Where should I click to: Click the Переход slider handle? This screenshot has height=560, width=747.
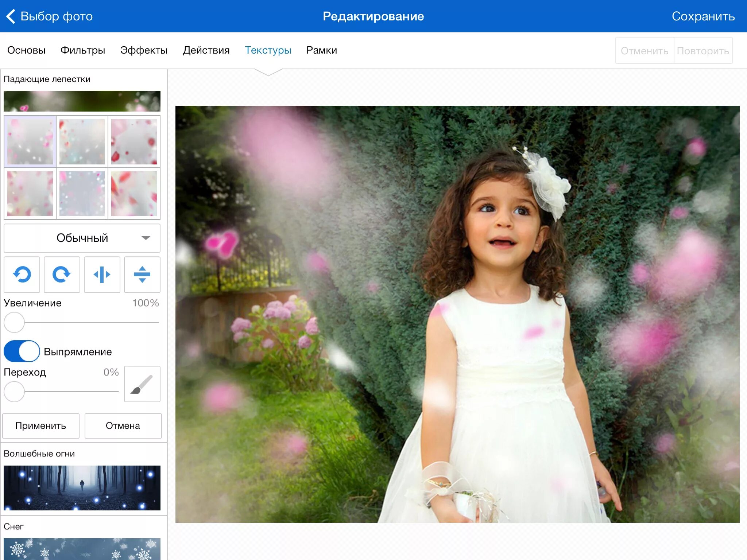pyautogui.click(x=14, y=392)
